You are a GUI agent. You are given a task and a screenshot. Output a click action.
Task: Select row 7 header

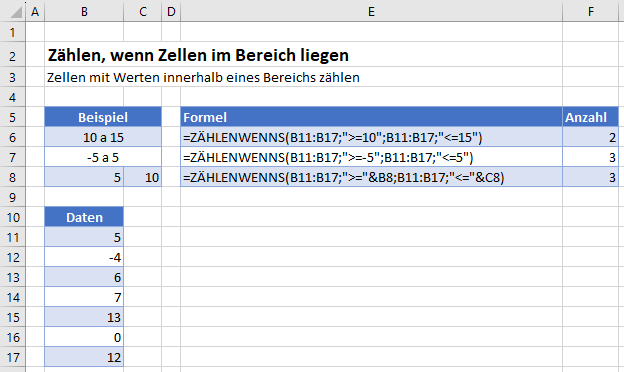(x=13, y=157)
